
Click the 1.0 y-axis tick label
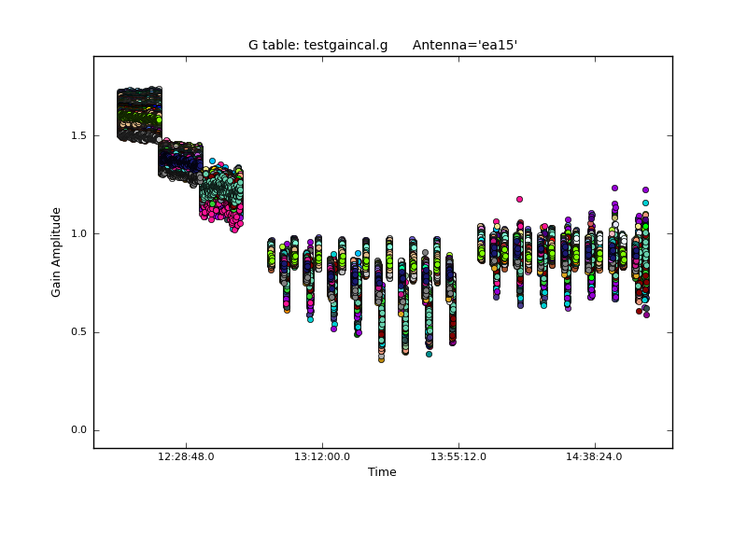[x=78, y=233]
